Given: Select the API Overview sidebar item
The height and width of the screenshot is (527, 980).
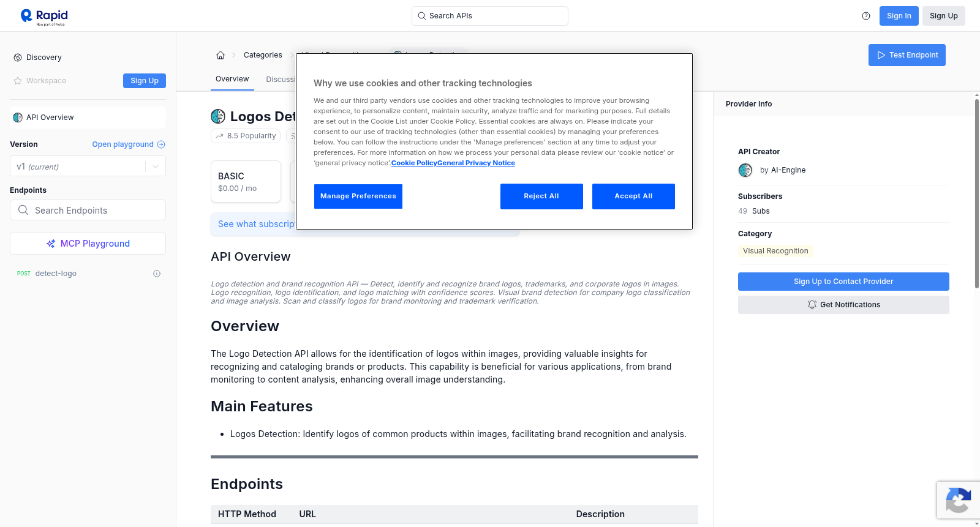Looking at the screenshot, I should pyautogui.click(x=88, y=118).
